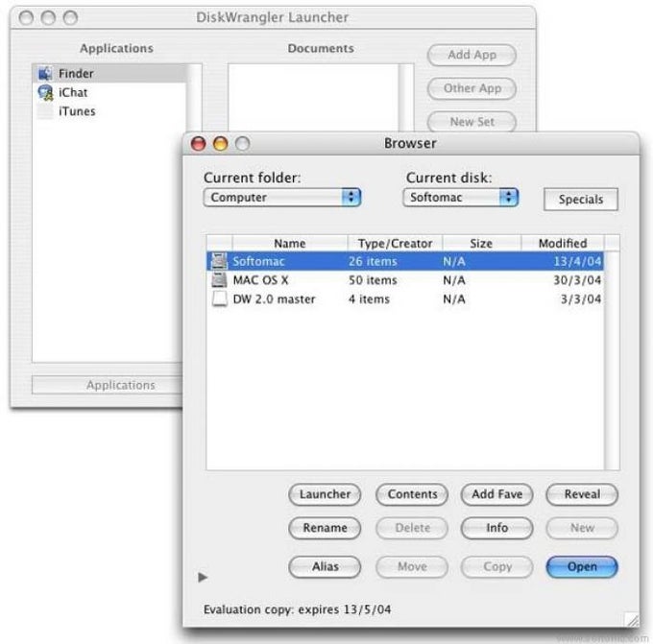Sort by the Type/Creator column header
The width and height of the screenshot is (653, 644).
pos(395,243)
